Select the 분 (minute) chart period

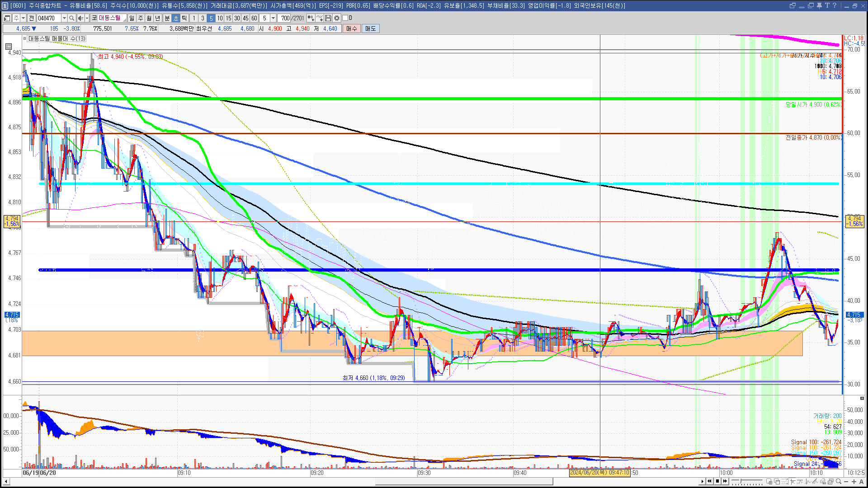pos(167,18)
